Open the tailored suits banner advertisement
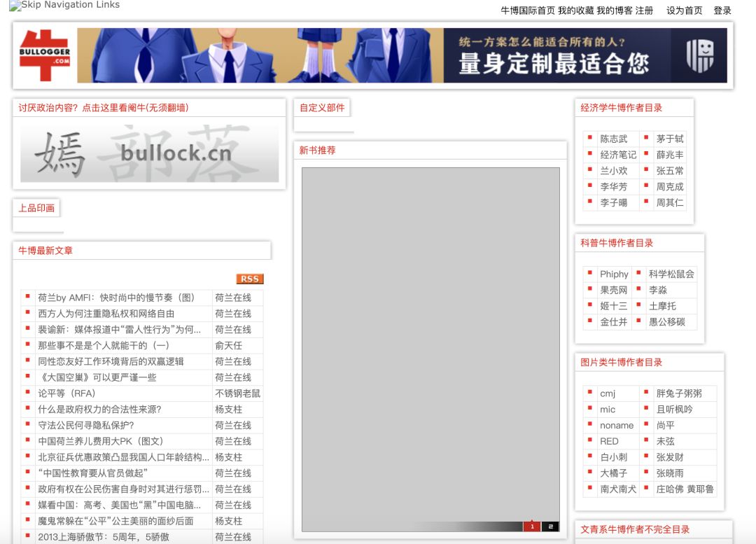The image size is (756, 544). pyautogui.click(x=402, y=55)
